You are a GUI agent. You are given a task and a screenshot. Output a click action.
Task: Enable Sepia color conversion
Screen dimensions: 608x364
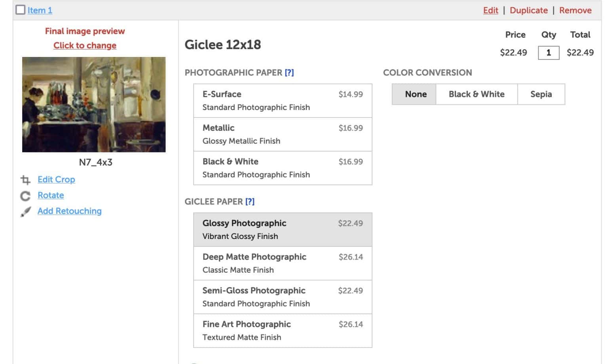click(x=541, y=94)
